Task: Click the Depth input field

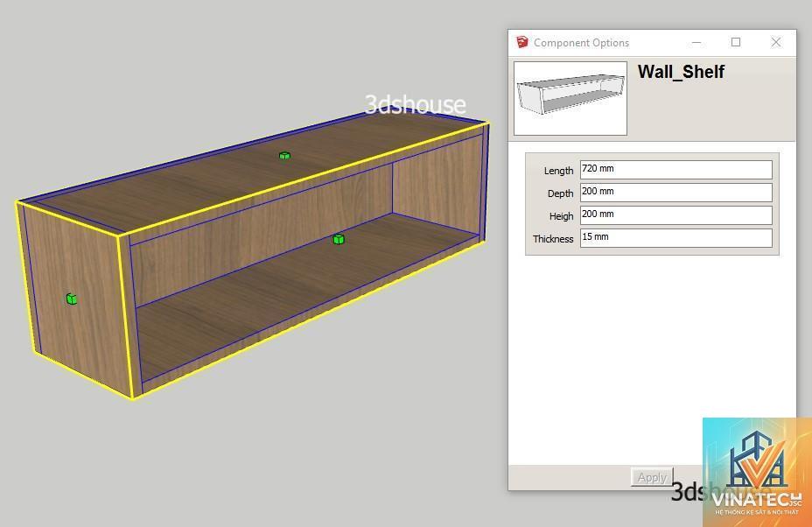Action: (x=675, y=193)
